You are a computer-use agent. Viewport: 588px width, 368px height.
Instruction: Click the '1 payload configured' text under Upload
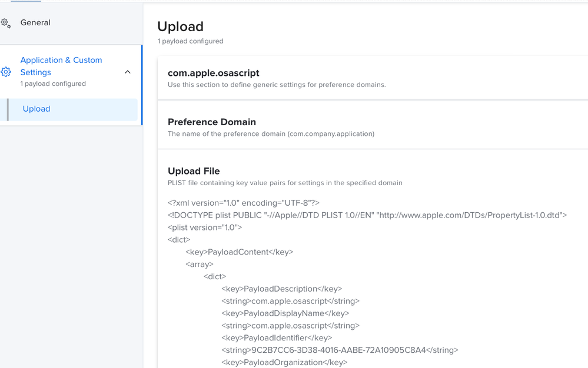coord(191,41)
